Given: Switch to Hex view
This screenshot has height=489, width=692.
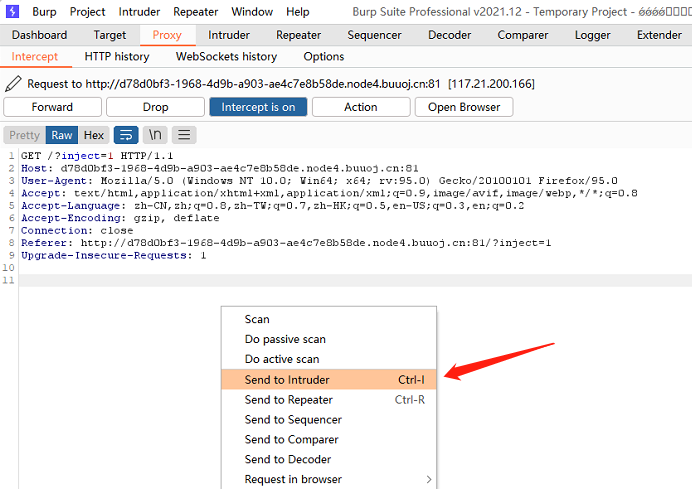Looking at the screenshot, I should pyautogui.click(x=94, y=135).
